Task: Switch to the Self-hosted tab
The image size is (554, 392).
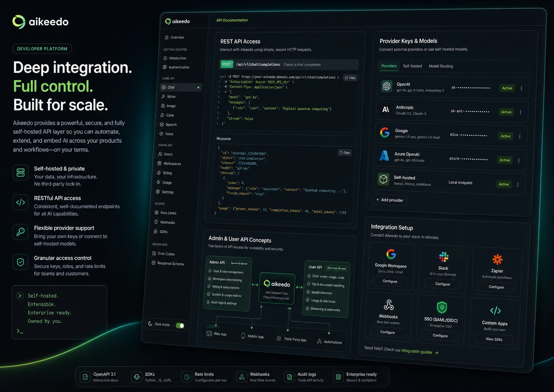Action: (x=412, y=66)
